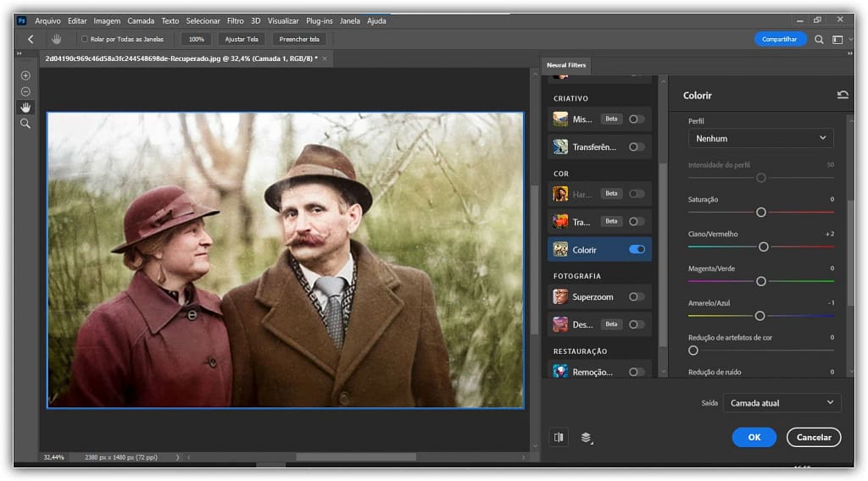Select the magnifier Zoom tool
Viewport: 868px width, 481px height.
25,124
